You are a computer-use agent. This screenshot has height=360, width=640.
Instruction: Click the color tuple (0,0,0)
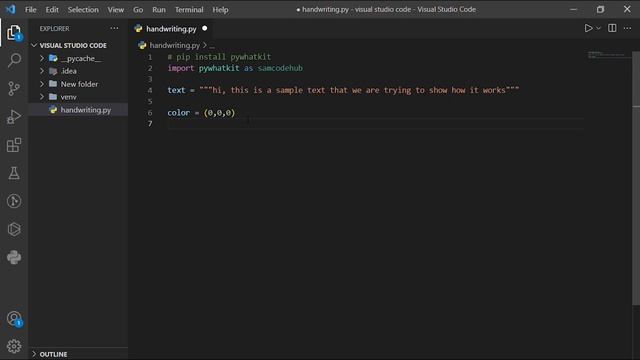tap(220, 113)
